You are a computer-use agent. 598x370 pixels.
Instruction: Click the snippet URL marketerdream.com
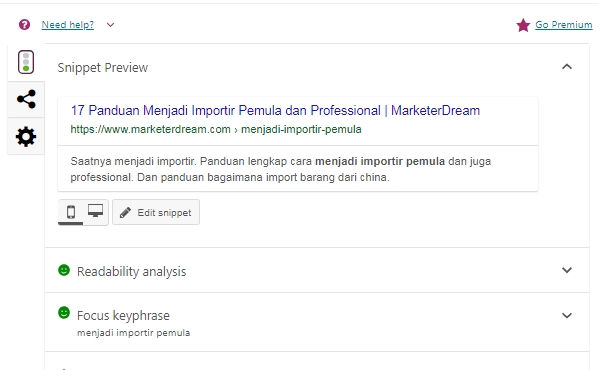216,130
